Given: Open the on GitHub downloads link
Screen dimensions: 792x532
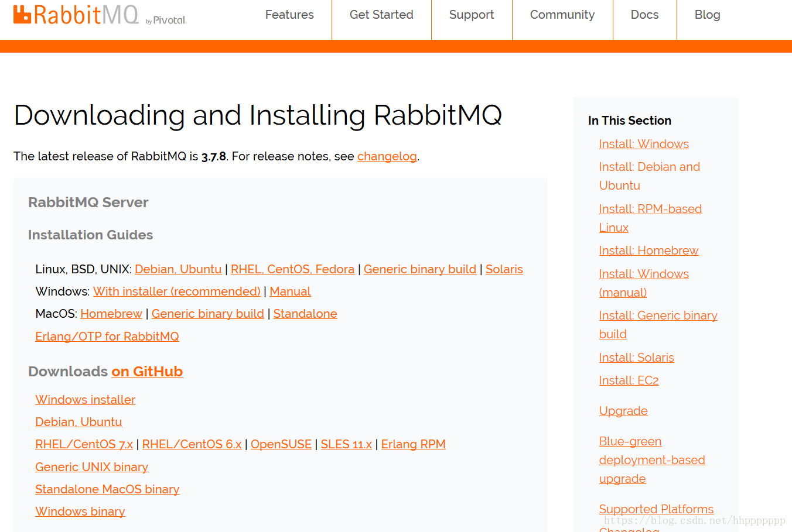Looking at the screenshot, I should pos(147,372).
